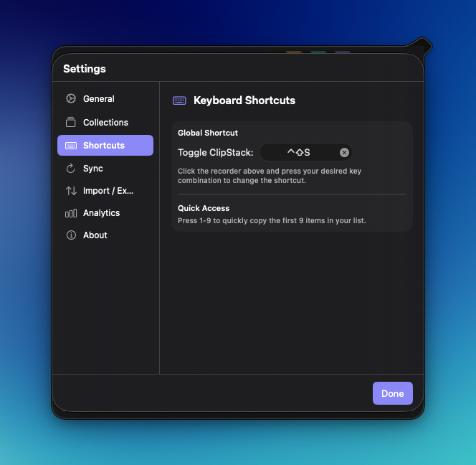
Task: Open the Import / Ex... tab
Action: 105,191
